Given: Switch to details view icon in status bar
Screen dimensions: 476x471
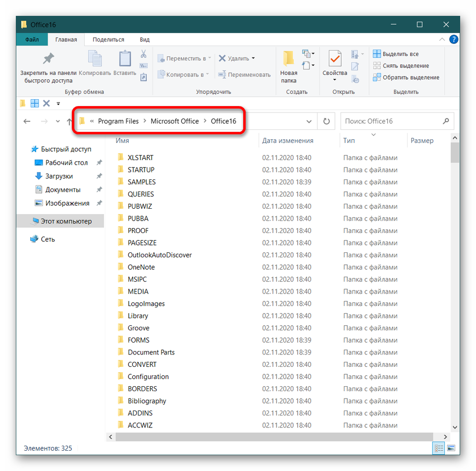Looking at the screenshot, I should pos(438,448).
